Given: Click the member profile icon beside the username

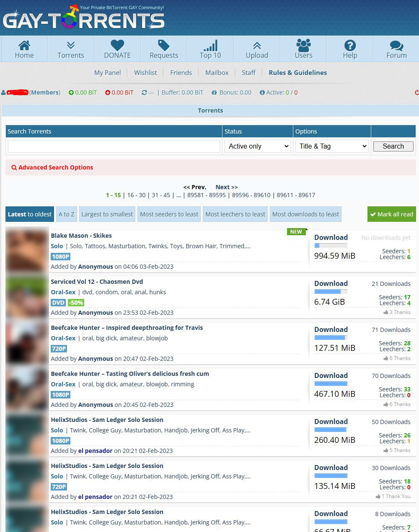Looking at the screenshot, I should [x=4, y=93].
